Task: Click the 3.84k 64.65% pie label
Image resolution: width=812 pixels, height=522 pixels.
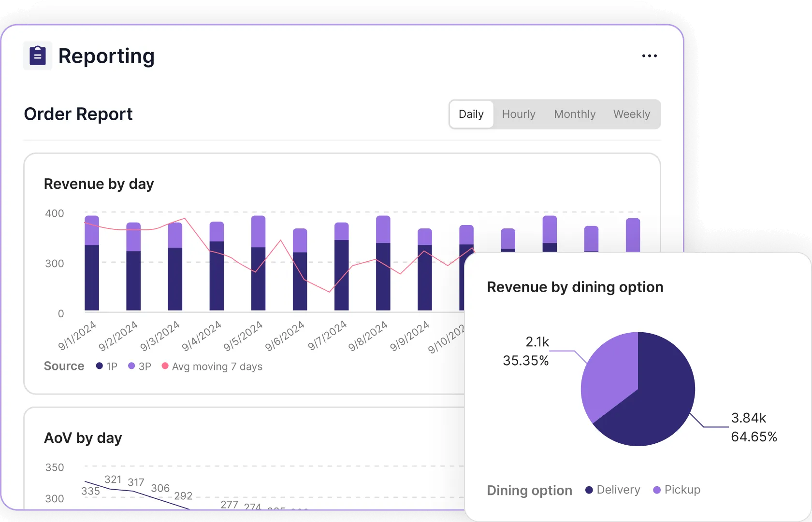Action: [x=753, y=427]
